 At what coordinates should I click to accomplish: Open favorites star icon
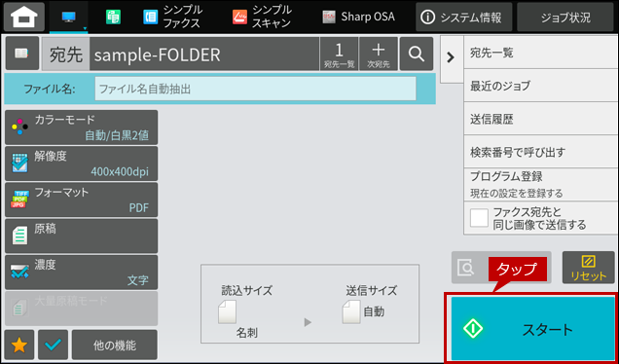pos(19,346)
